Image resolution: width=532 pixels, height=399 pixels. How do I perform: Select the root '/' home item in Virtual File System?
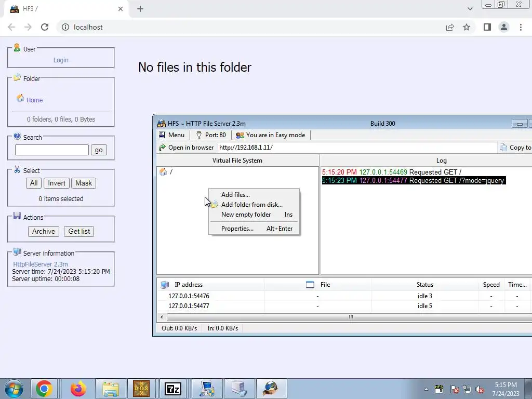point(166,172)
